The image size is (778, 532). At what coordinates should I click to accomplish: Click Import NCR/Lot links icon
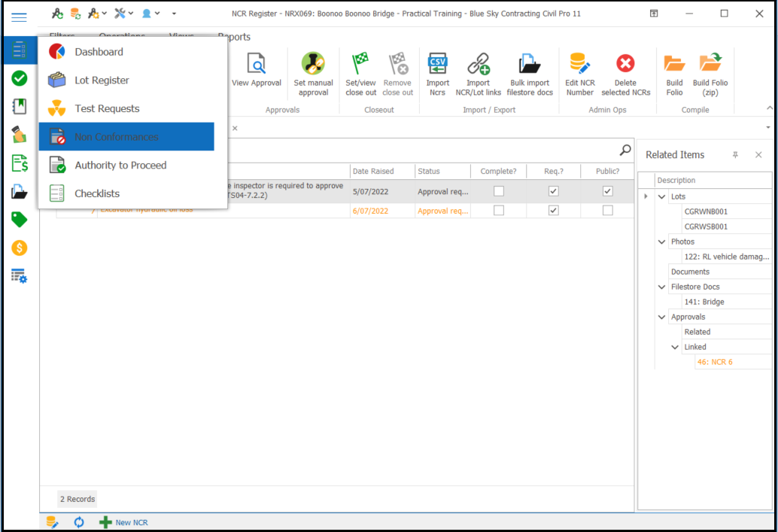(478, 65)
